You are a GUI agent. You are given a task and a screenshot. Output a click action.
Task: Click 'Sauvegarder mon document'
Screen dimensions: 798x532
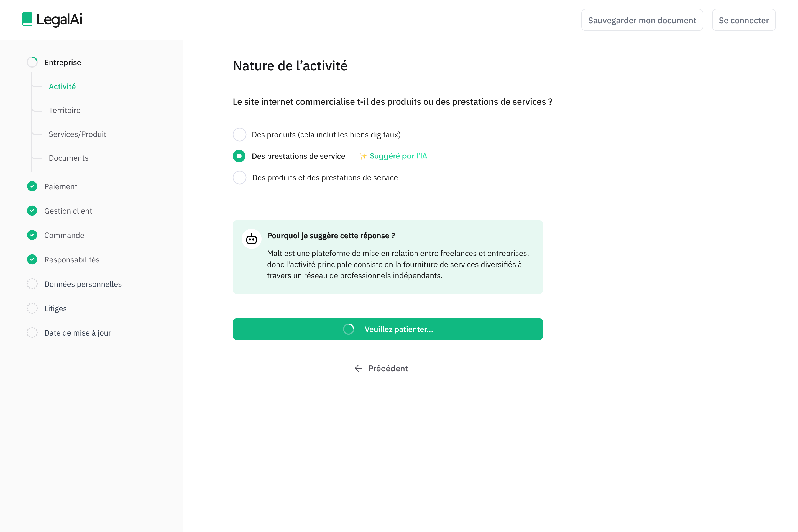point(642,20)
